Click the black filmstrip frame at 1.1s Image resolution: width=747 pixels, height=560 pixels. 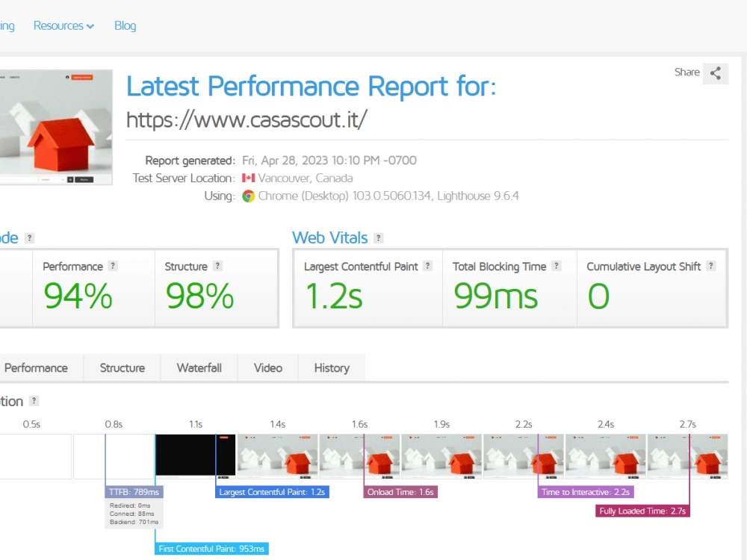195,455
